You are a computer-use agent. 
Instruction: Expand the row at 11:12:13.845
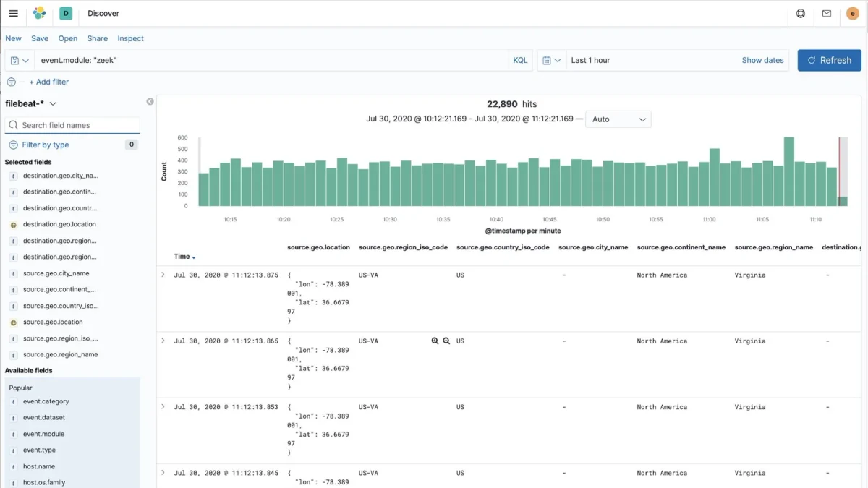click(163, 472)
